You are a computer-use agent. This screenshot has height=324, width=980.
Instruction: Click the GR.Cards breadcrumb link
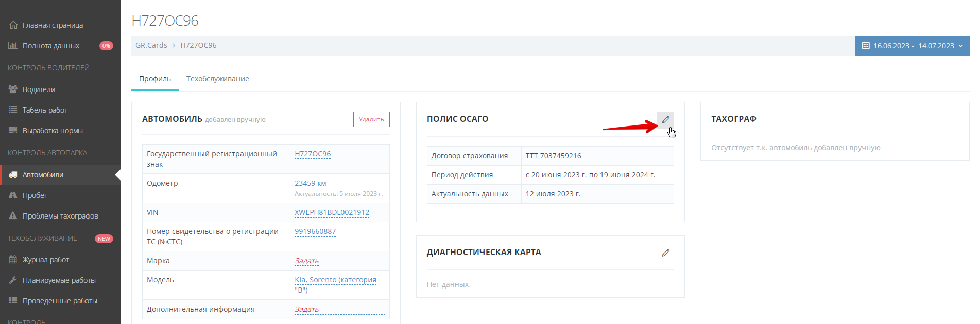pos(151,45)
